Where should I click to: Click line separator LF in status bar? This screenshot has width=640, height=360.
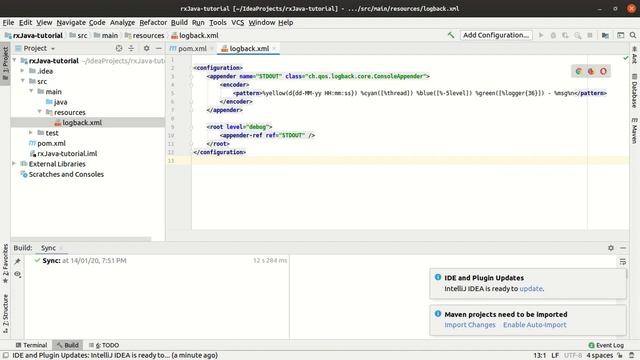click(x=555, y=356)
